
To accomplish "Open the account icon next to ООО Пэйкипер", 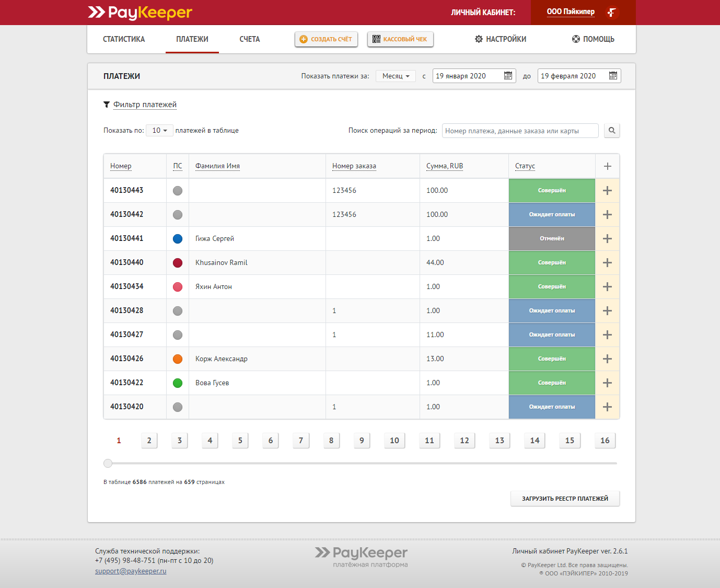I will click(x=612, y=12).
